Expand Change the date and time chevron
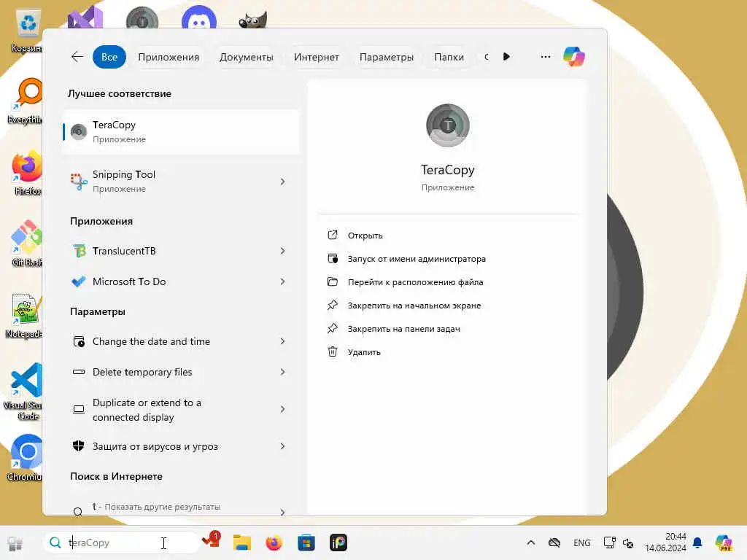 point(282,341)
